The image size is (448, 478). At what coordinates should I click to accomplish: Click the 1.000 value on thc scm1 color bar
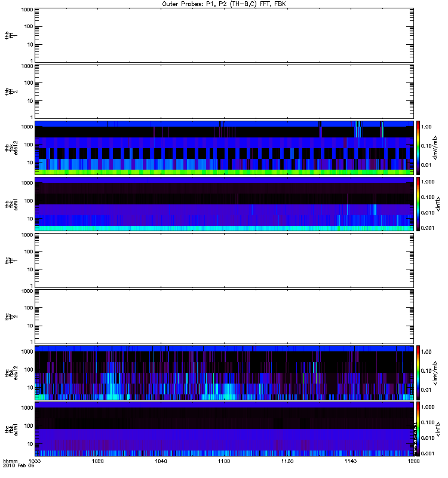(x=428, y=407)
